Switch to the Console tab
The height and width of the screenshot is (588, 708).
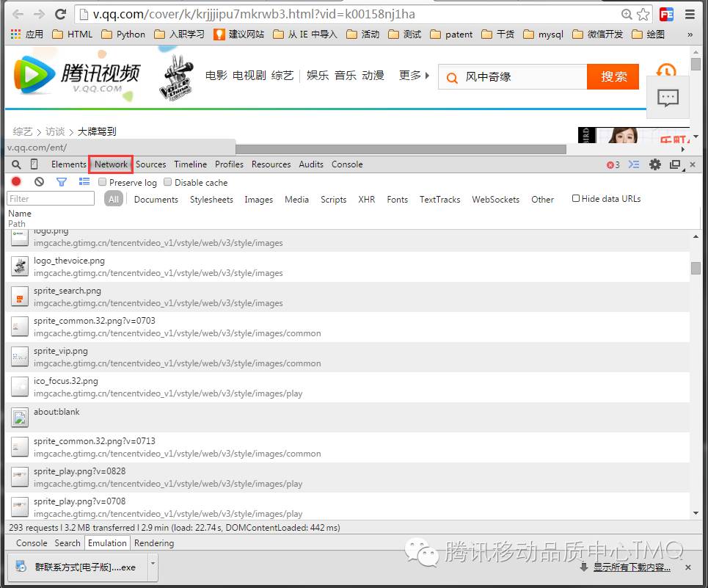346,164
